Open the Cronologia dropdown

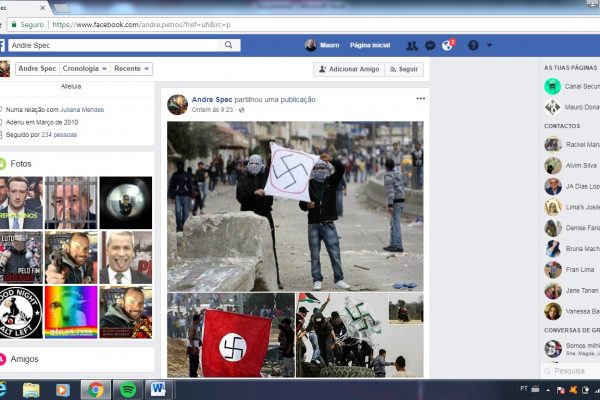click(x=85, y=69)
